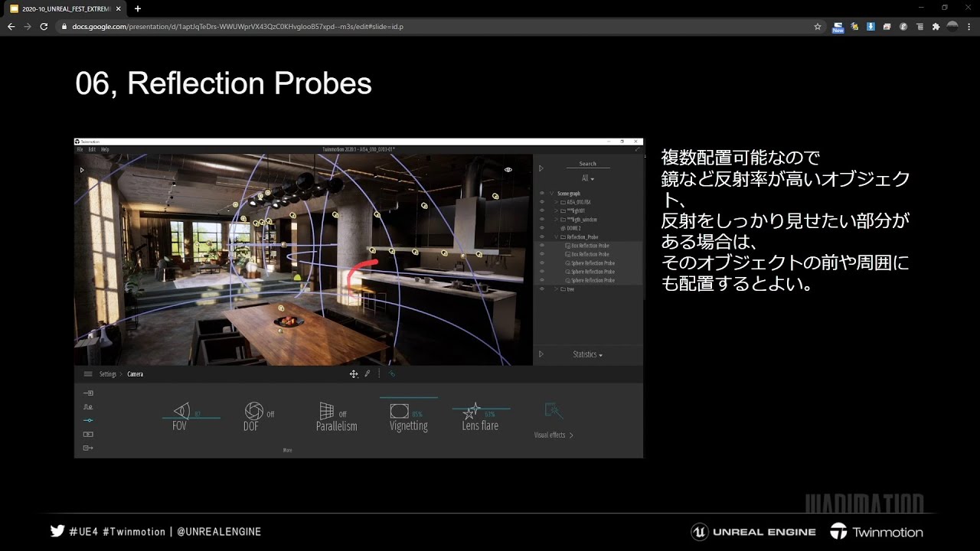
Task: Hide the Scene graph root with its eye
Action: [x=541, y=194]
